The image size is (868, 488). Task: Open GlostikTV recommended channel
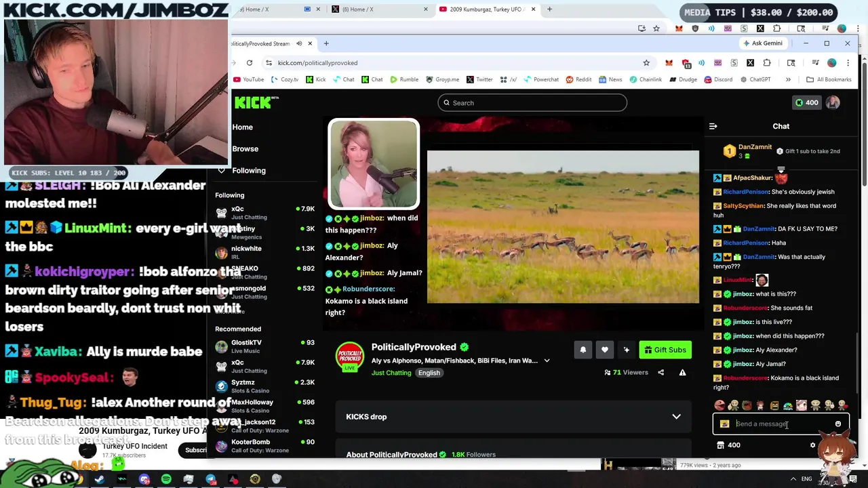264,346
